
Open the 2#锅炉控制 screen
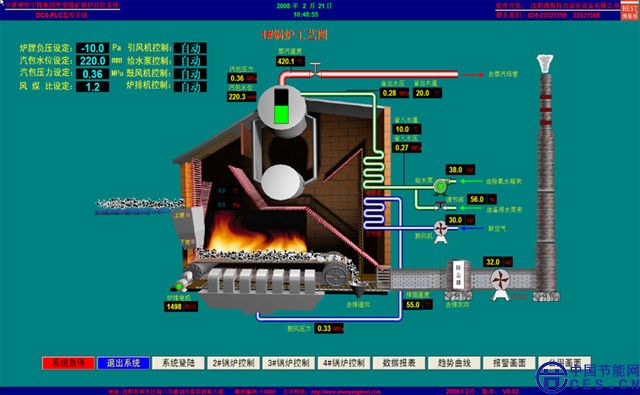233,363
